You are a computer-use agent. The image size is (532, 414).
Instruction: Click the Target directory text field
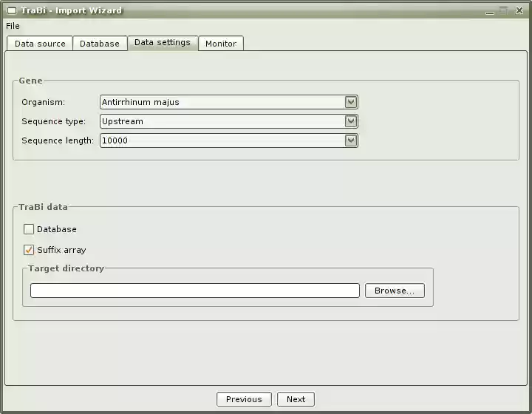click(195, 291)
